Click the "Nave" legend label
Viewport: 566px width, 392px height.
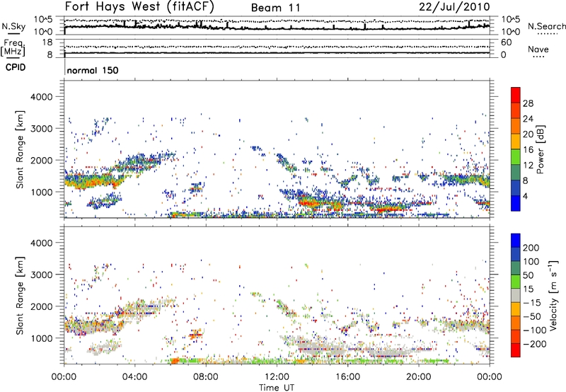point(538,50)
